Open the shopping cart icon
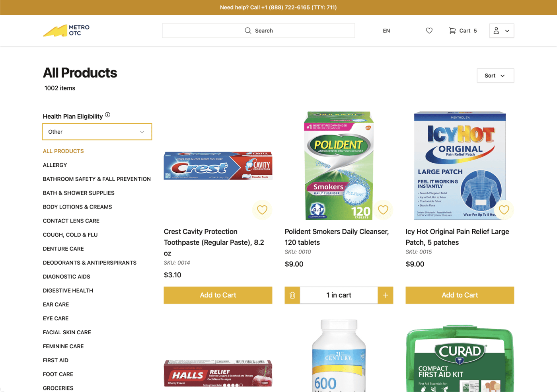The image size is (557, 392). (452, 31)
